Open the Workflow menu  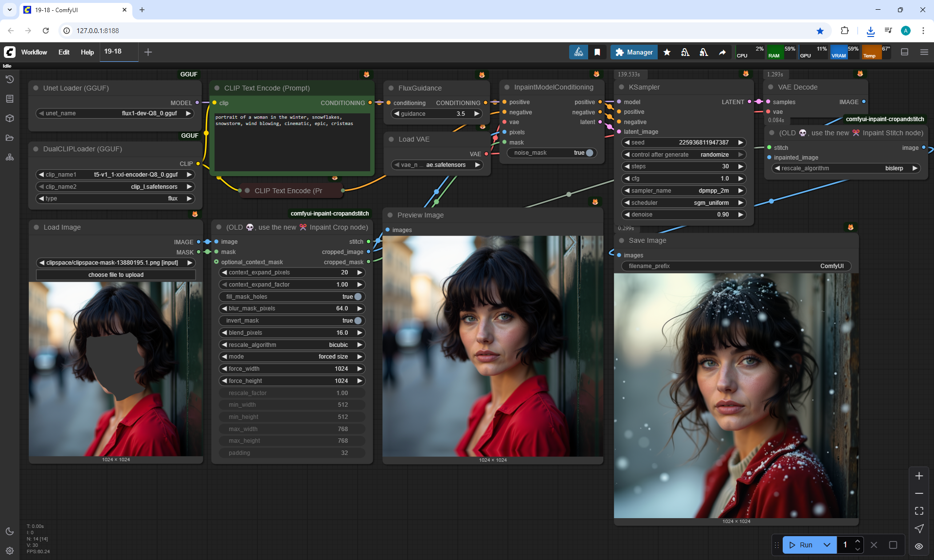pos(34,52)
